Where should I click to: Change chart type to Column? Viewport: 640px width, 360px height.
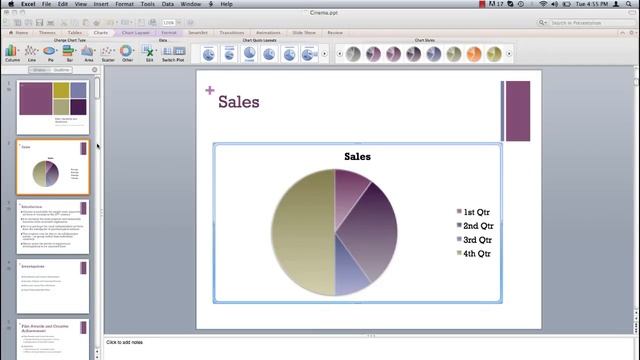click(x=12, y=53)
